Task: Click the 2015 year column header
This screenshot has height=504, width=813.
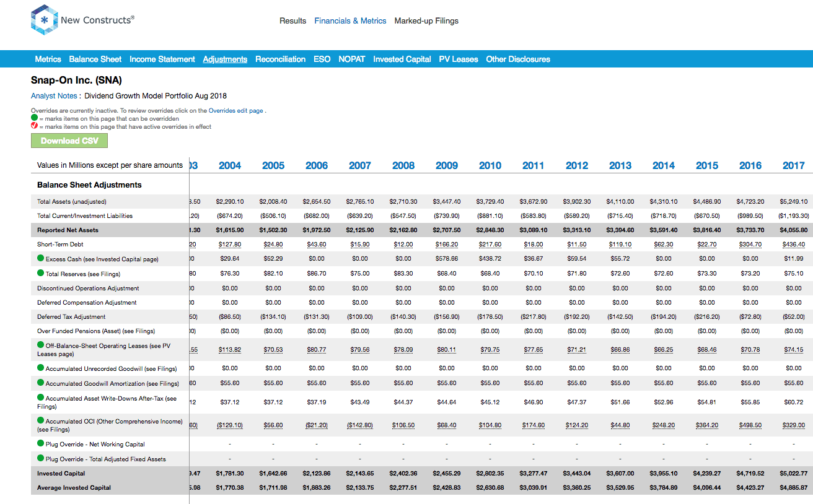Action: [x=707, y=165]
